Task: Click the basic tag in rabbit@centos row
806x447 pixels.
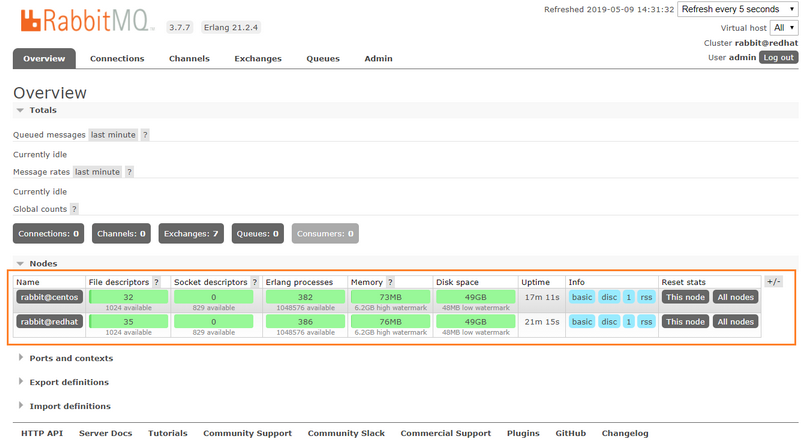Action: point(582,297)
